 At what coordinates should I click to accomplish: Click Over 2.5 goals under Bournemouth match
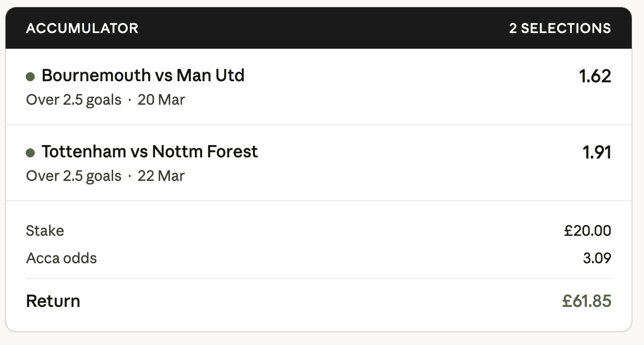click(x=73, y=100)
